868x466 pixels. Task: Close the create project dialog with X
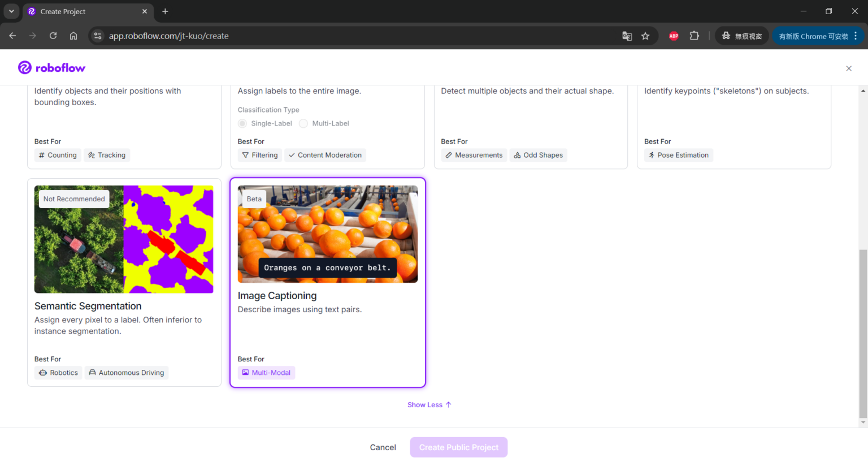click(x=848, y=68)
